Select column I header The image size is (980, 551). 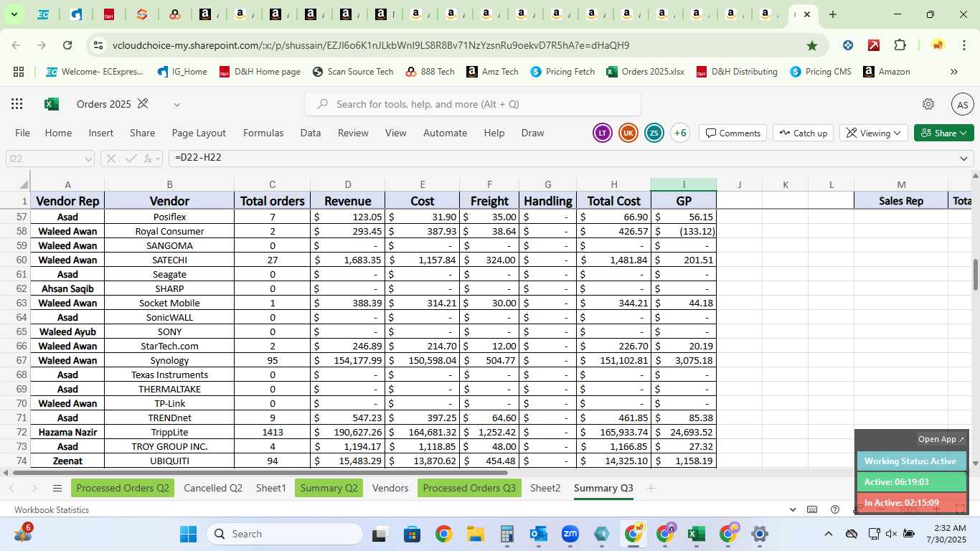684,184
